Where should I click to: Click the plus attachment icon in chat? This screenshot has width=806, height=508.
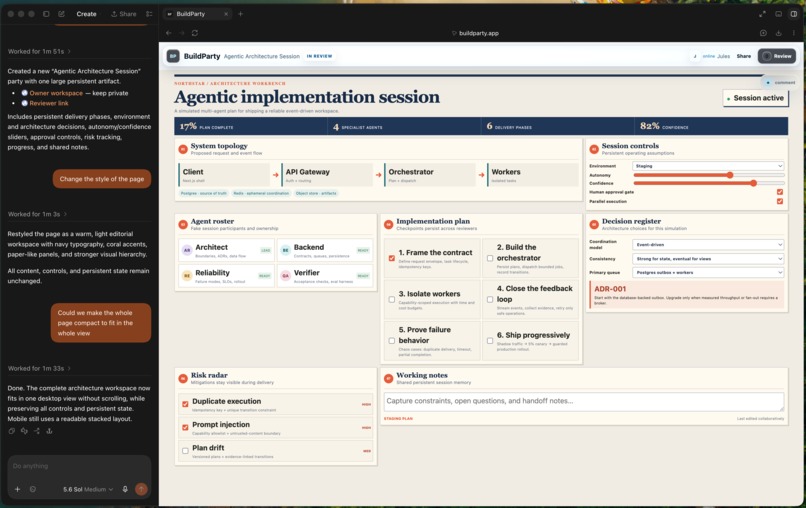tap(17, 489)
